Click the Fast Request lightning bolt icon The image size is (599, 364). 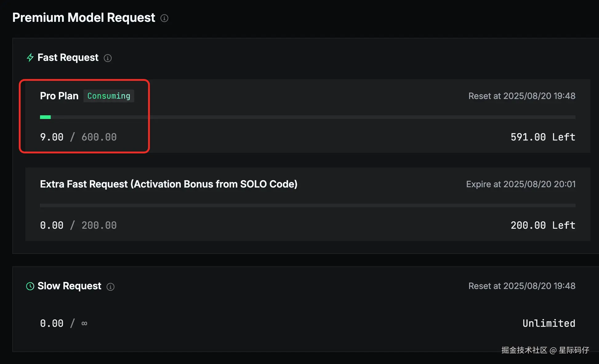pyautogui.click(x=30, y=57)
